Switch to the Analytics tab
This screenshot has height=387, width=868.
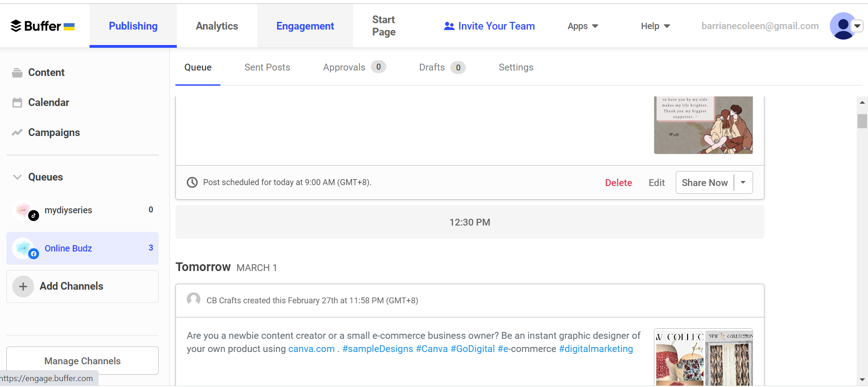point(217,26)
